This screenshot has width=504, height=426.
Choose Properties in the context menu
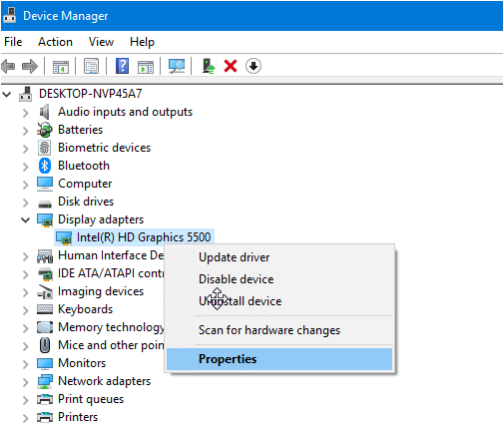(x=279, y=359)
